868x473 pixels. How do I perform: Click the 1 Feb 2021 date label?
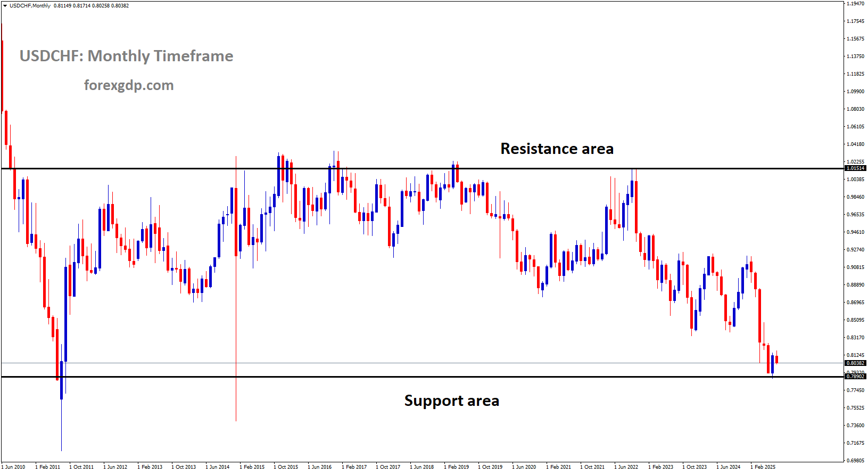coord(559,467)
